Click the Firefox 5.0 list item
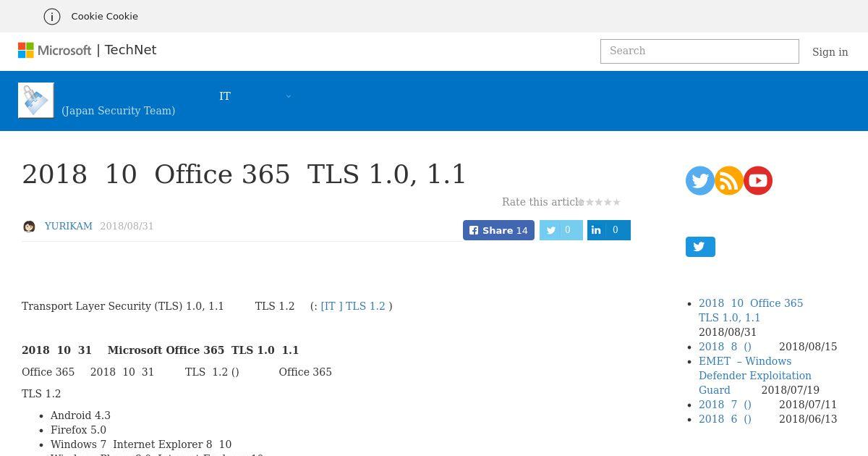This screenshot has width=868, height=456. (78, 430)
